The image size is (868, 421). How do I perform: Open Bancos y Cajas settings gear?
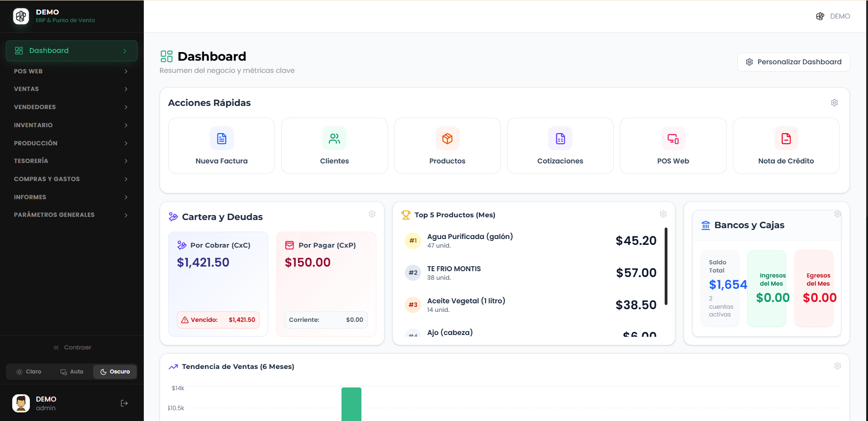(838, 214)
